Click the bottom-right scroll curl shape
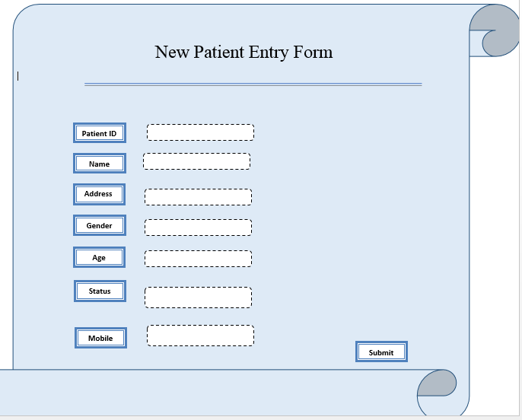The width and height of the screenshot is (522, 420). point(438,390)
